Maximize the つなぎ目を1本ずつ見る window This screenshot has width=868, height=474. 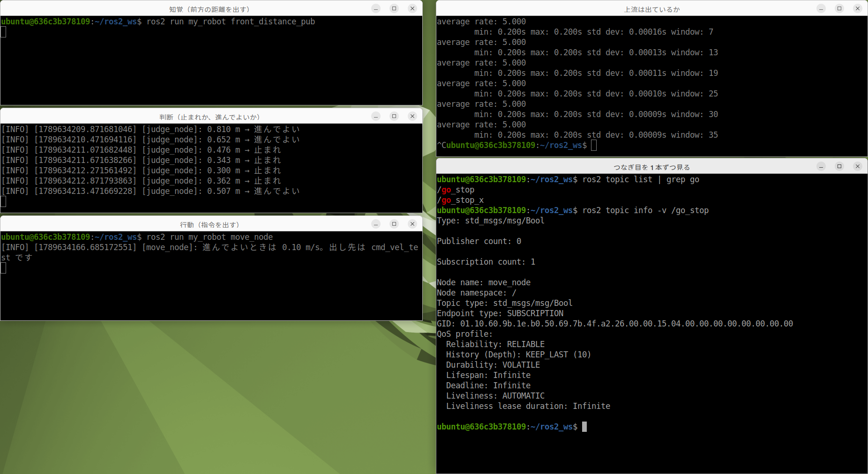(x=839, y=166)
